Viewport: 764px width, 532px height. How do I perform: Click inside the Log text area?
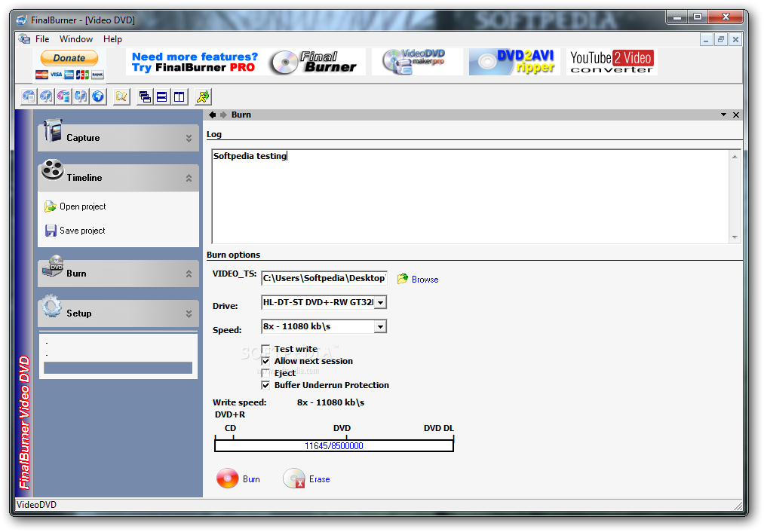point(470,196)
